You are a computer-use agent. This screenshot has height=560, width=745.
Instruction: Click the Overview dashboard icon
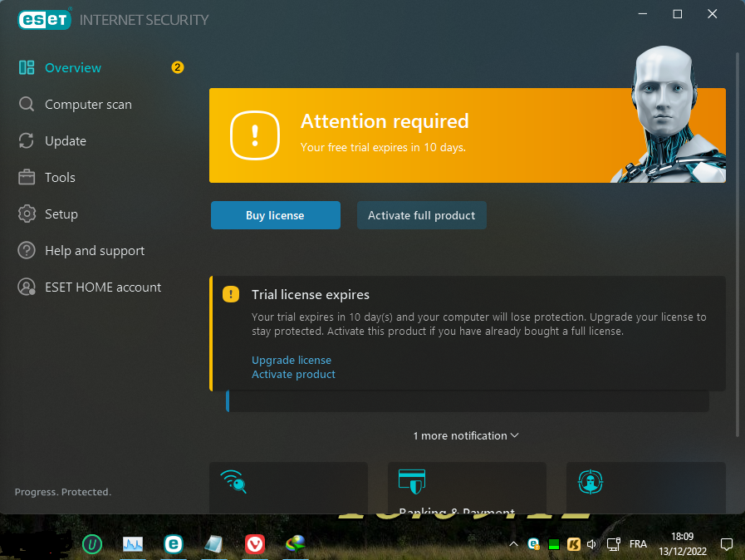pyautogui.click(x=27, y=67)
